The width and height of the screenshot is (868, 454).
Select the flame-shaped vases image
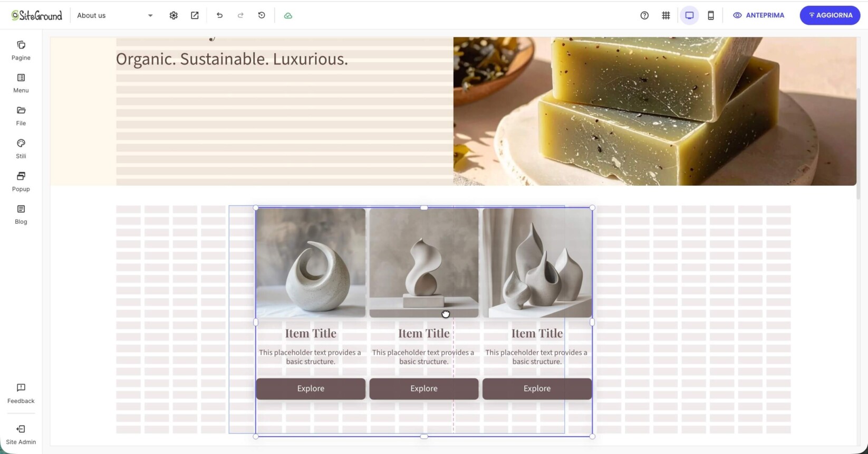pos(537,263)
